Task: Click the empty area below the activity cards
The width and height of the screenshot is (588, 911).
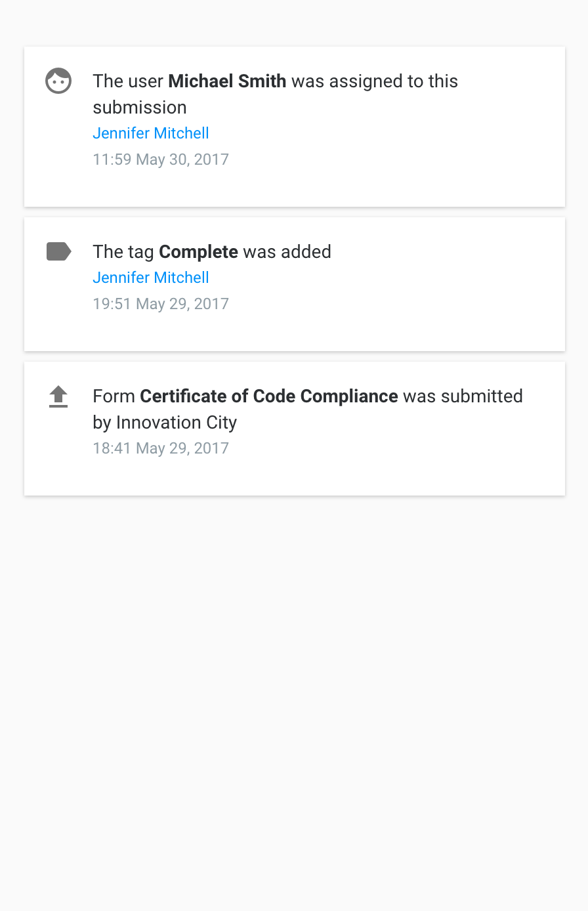Action: click(294, 689)
